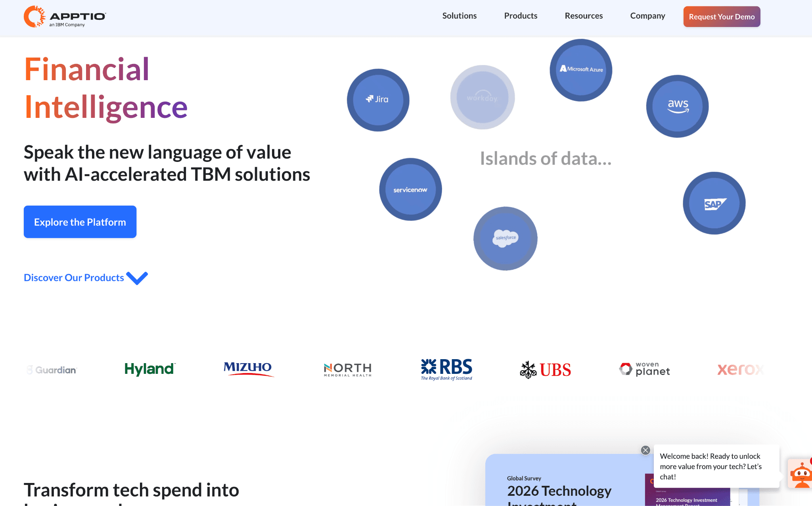Screen dimensions: 812x506
Task: Click the blue chevron beside Discover Our Products
Action: [137, 278]
